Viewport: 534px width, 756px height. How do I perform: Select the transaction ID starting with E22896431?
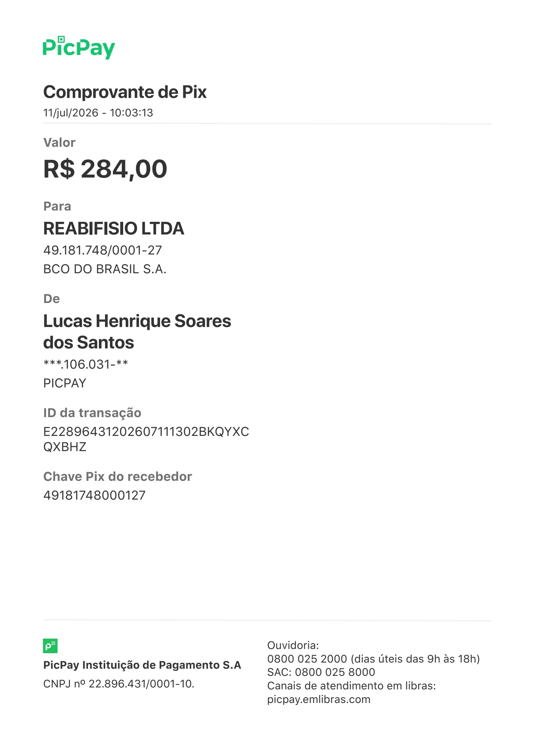click(146, 439)
